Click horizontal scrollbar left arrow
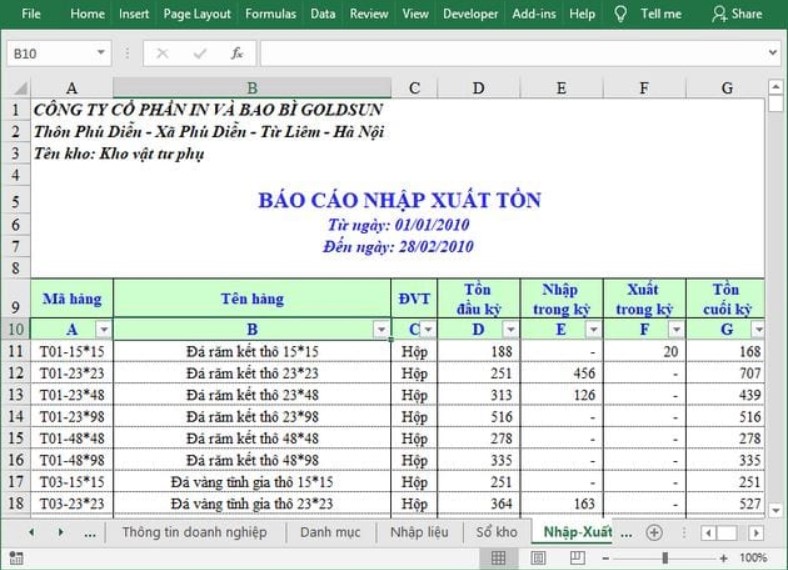 [708, 533]
